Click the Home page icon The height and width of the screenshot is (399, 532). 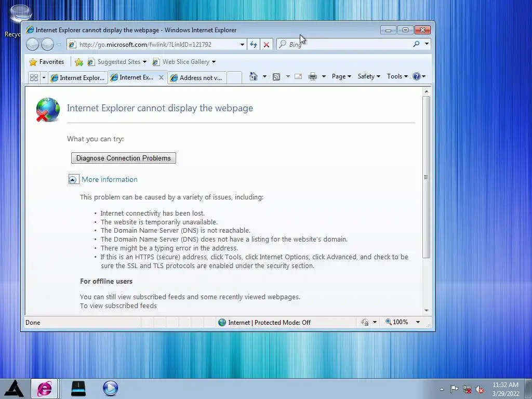point(254,76)
